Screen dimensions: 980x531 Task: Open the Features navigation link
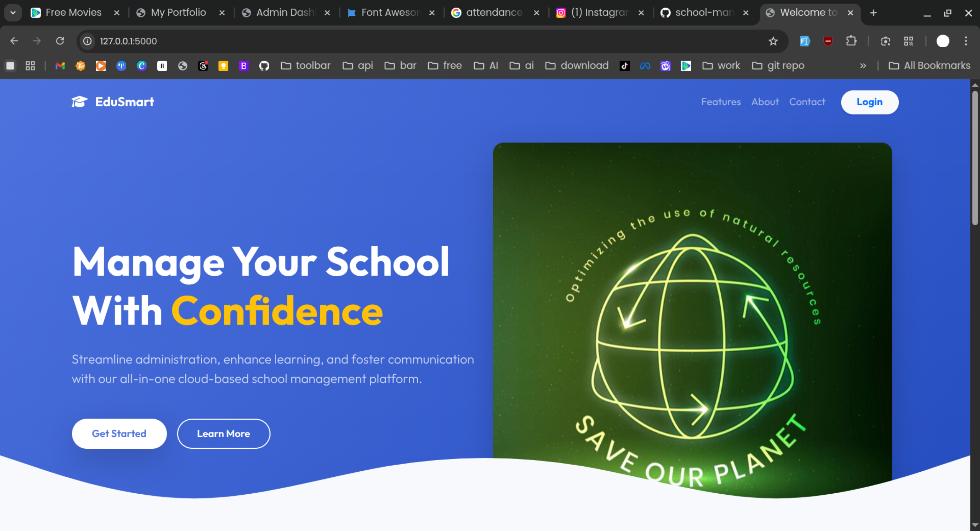[x=721, y=101]
